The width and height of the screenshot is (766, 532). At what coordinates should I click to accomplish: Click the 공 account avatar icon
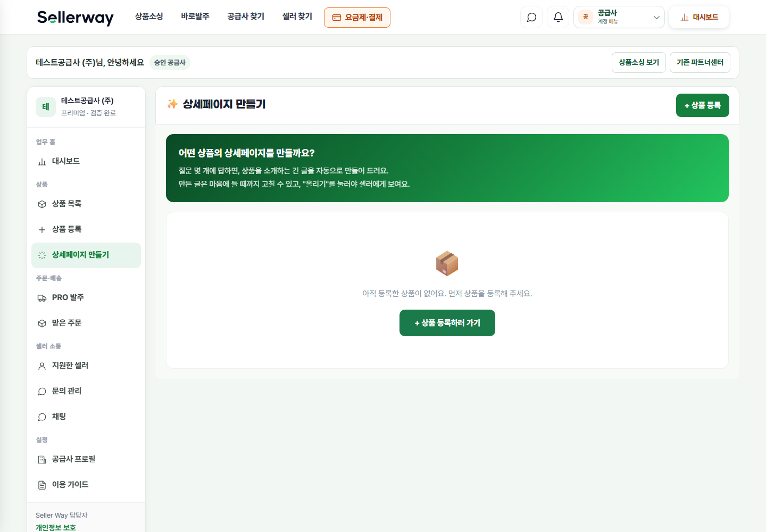point(586,17)
